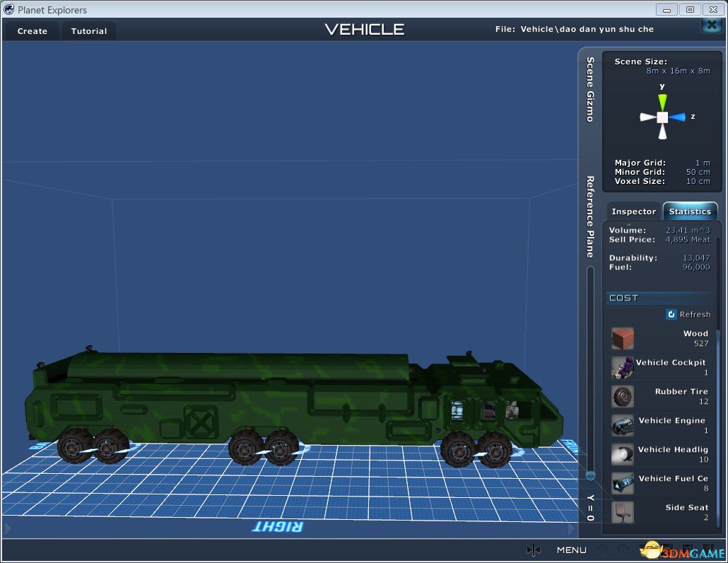Maximize the Planet Explorers window
The width and height of the screenshot is (728, 563).
[690, 9]
